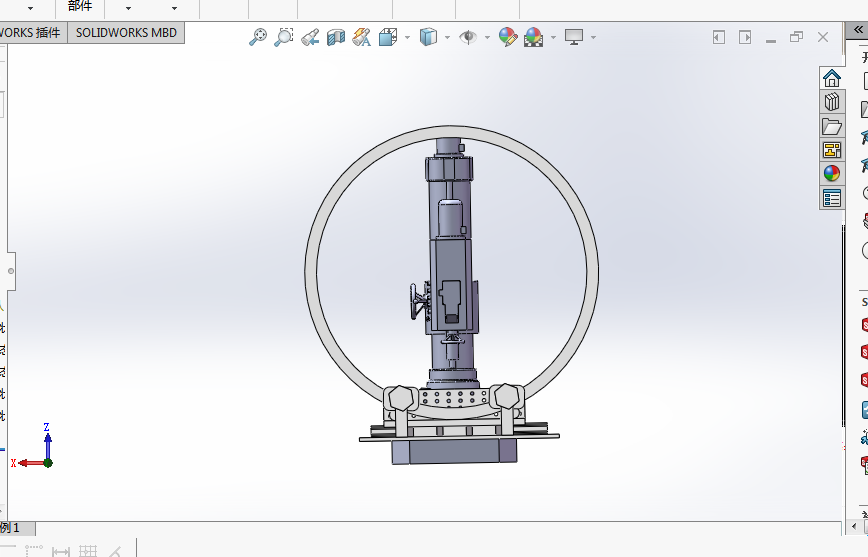This screenshot has height=557, width=868.
Task: Switch to the SOLIDWORKS 插件 tab
Action: (x=30, y=32)
